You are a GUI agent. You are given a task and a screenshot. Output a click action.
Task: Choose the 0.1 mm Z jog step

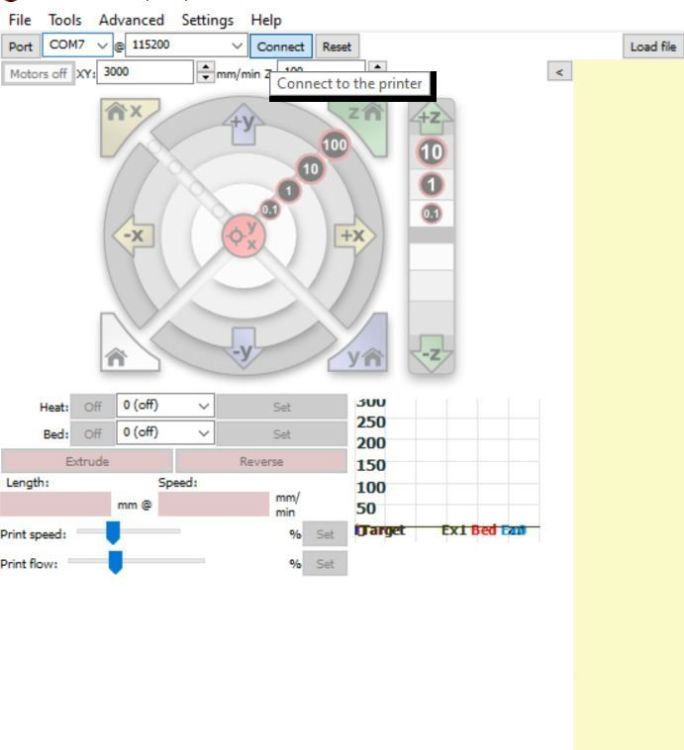point(431,213)
